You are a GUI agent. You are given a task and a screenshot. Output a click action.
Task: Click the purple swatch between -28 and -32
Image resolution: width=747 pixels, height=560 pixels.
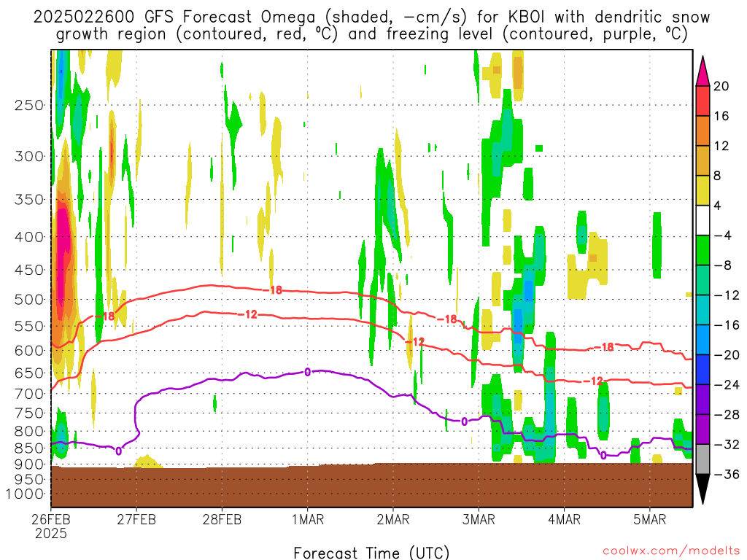(703, 429)
